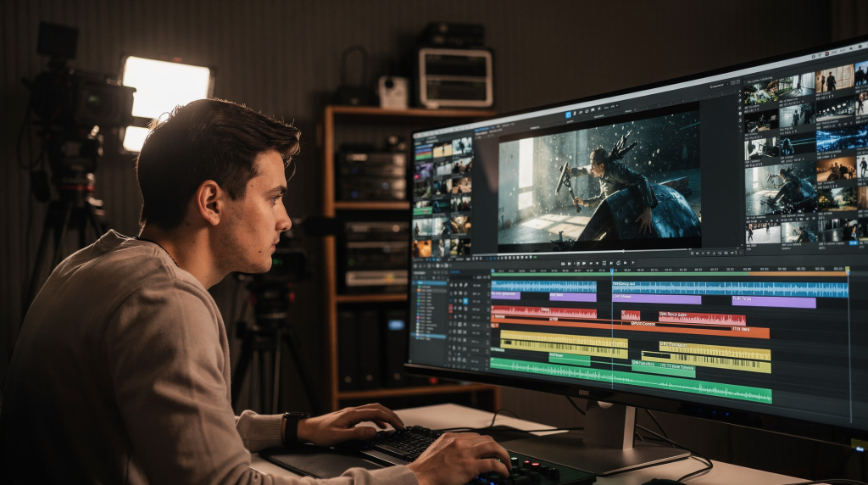Open the large warrior thumbnail in the right media browser

pyautogui.click(x=781, y=188)
